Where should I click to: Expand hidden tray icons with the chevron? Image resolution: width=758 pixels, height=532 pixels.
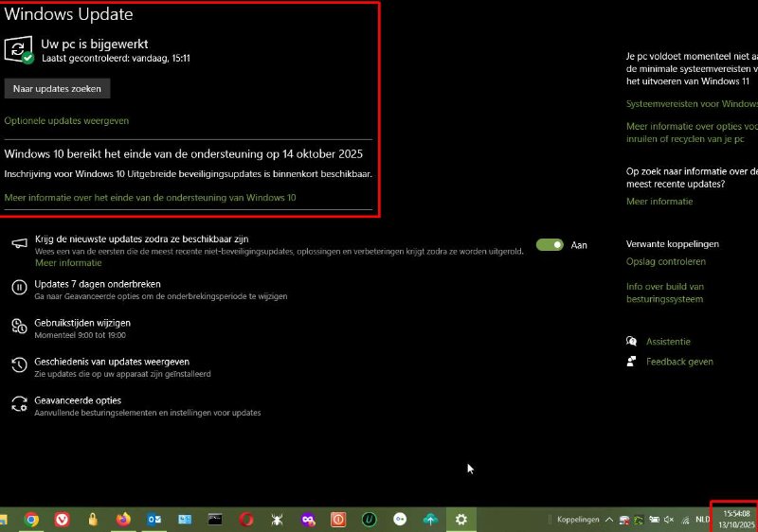[x=609, y=520]
